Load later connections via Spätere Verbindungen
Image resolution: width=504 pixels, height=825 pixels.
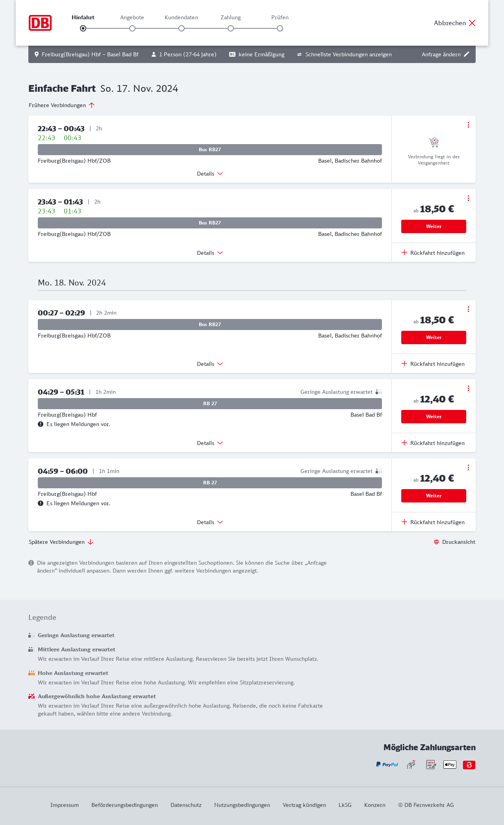[61, 542]
